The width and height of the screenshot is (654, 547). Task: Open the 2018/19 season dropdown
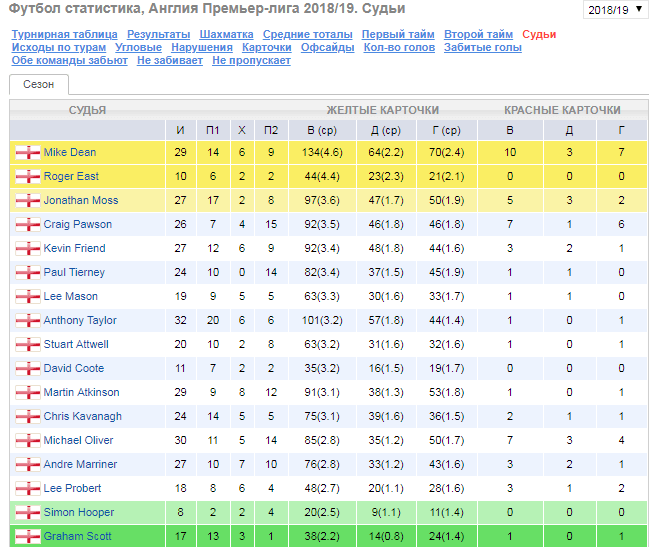(x=615, y=10)
